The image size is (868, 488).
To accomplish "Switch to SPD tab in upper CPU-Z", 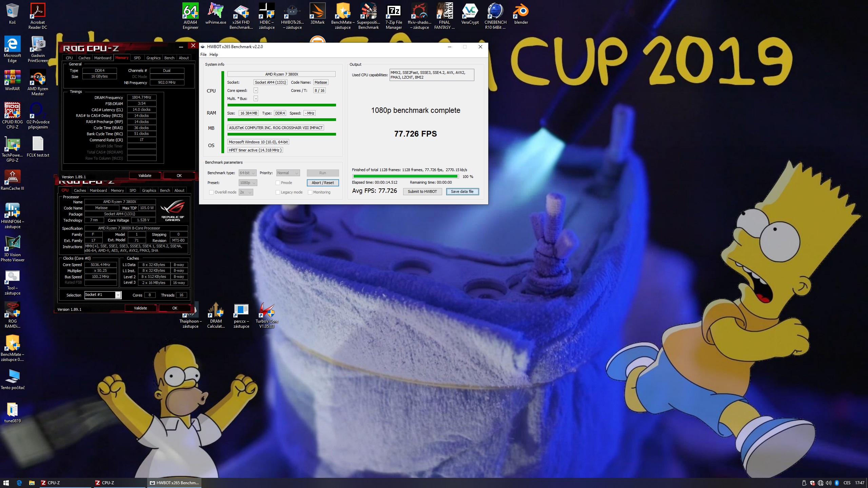I will point(137,58).
